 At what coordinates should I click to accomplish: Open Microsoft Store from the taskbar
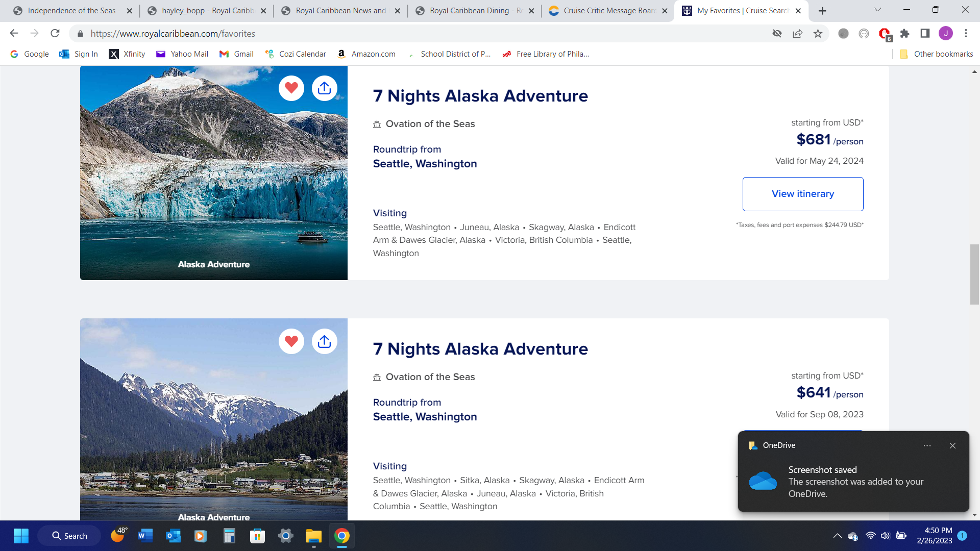[257, 536]
